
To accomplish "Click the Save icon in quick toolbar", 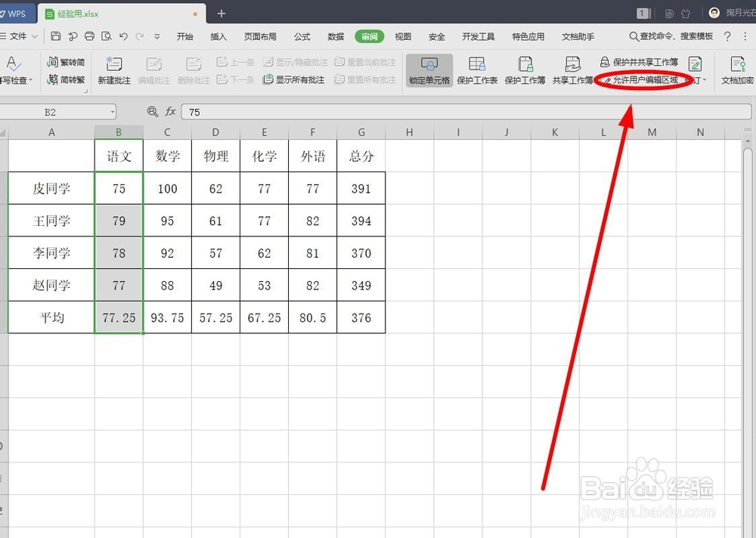I will point(55,36).
